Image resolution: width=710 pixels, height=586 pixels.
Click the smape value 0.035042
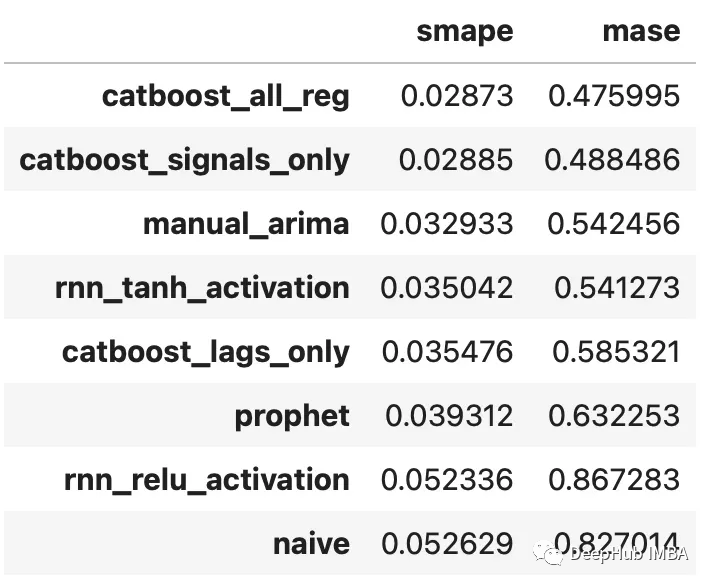447,288
